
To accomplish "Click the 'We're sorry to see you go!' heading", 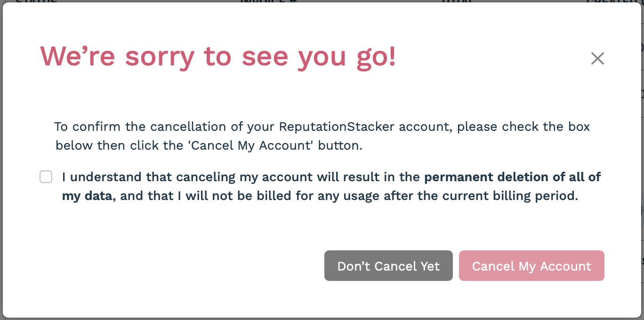I will pos(218,56).
